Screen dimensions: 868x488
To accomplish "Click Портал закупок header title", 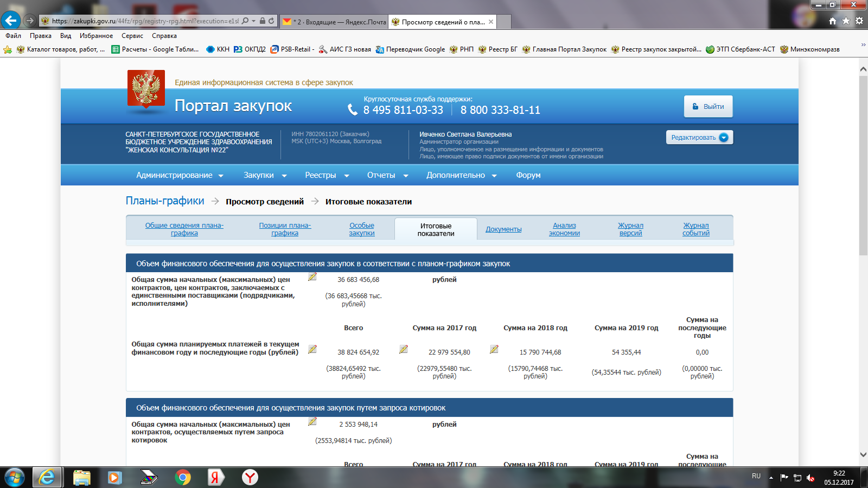I will pos(233,106).
